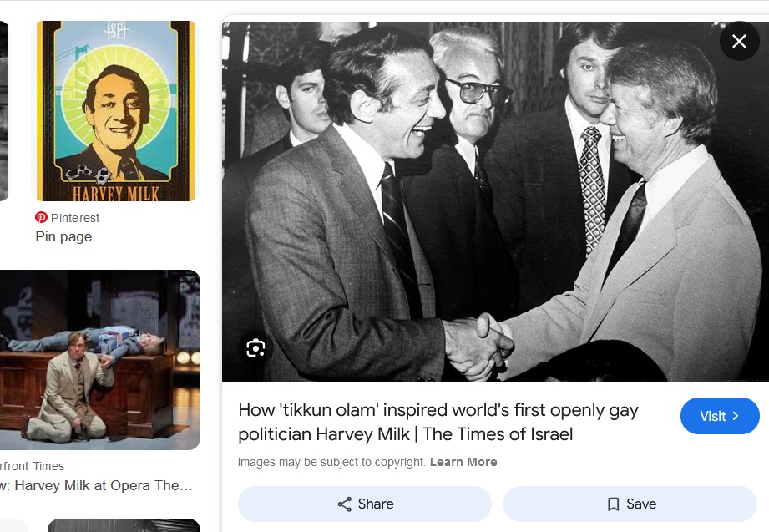Click the Google Lens search icon
769x532 pixels.
[255, 348]
